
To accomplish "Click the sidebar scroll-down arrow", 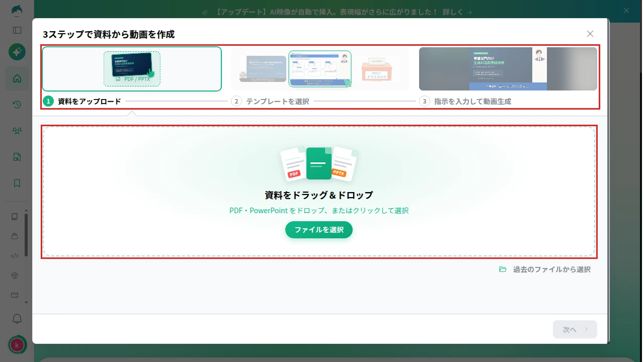I will point(26,303).
